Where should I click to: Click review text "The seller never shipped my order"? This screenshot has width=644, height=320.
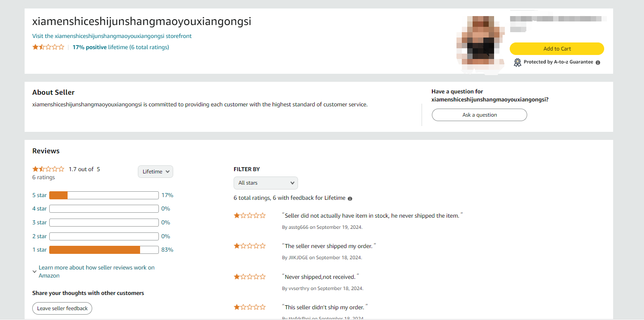329,246
